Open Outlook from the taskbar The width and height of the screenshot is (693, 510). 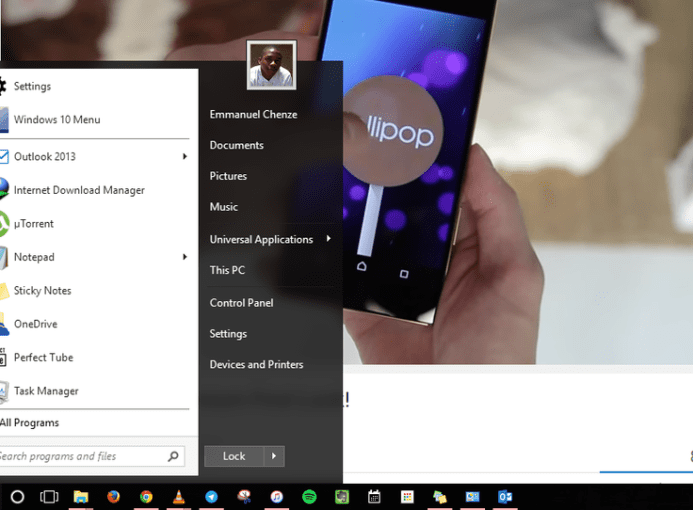tap(505, 497)
